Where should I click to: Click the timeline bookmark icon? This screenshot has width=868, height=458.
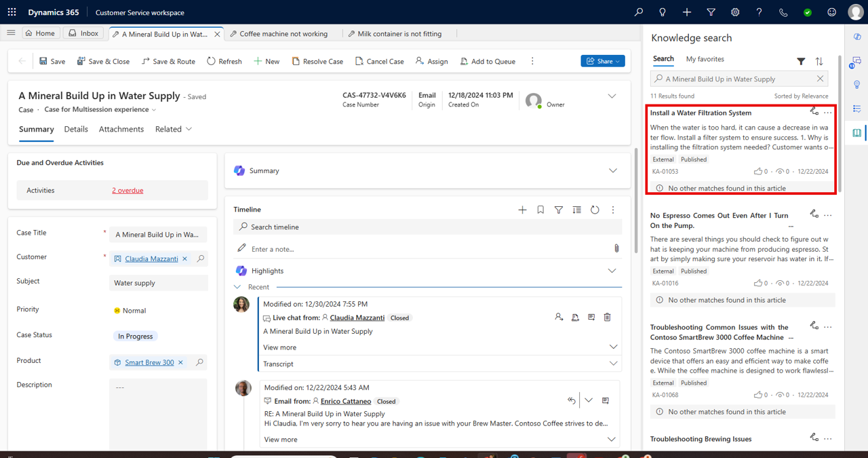(x=540, y=210)
